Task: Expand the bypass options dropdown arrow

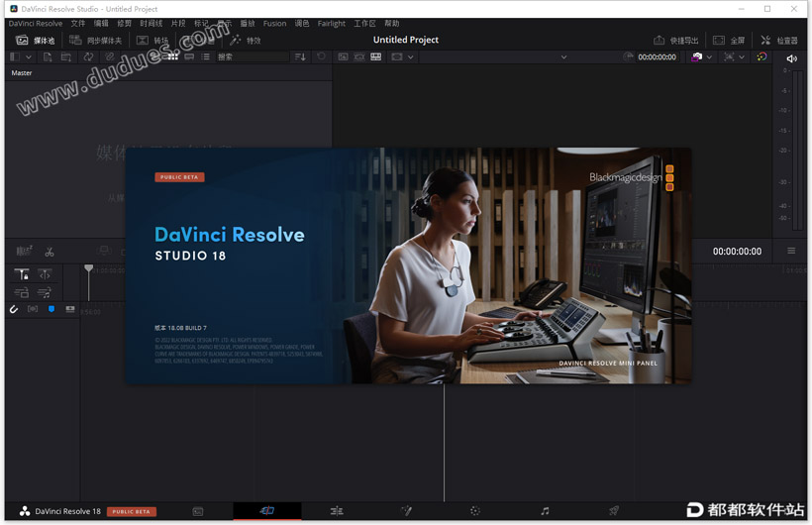Action: [x=709, y=57]
